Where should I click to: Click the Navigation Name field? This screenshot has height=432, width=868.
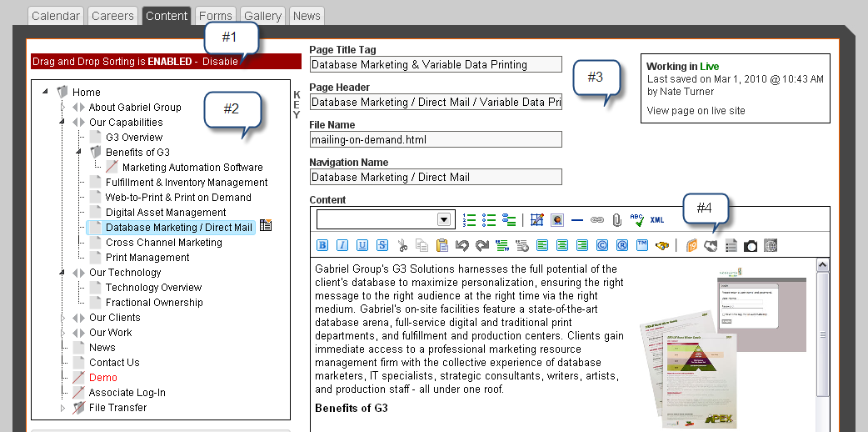pos(436,177)
